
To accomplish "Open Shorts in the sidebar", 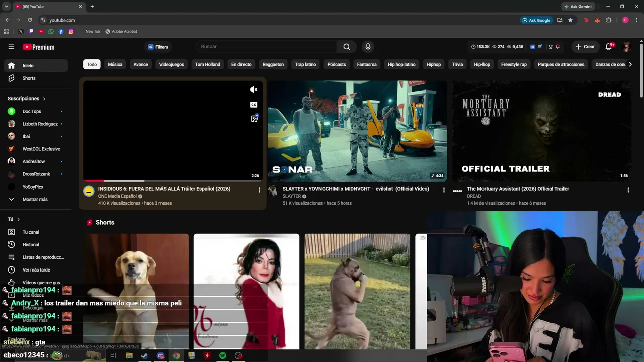I will click(x=35, y=78).
